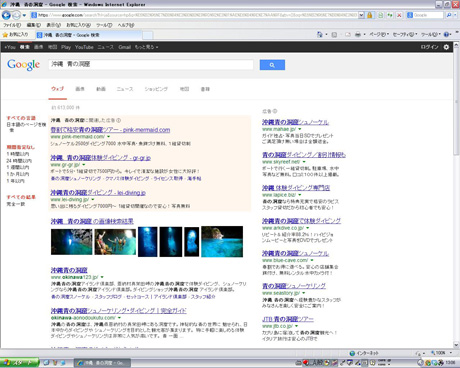
Task: Click the scrollbar down arrow
Action: click(456, 345)
